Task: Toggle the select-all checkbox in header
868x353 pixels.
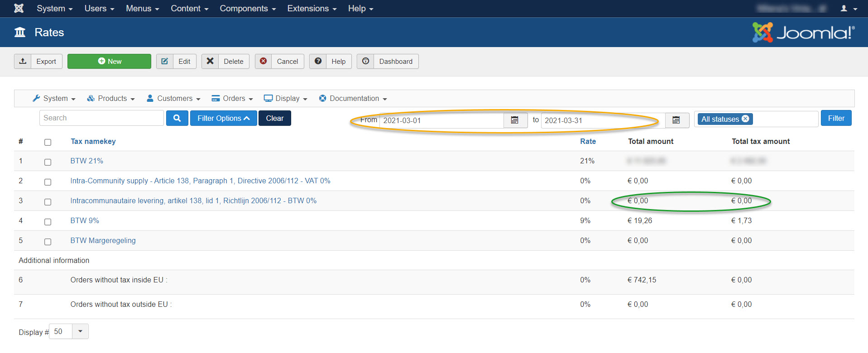Action: click(x=48, y=142)
